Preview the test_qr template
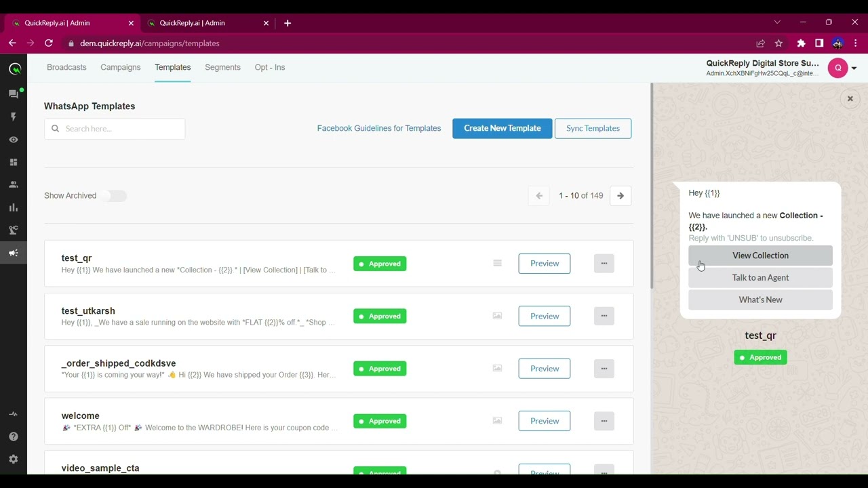The height and width of the screenshot is (488, 868). [x=545, y=263]
